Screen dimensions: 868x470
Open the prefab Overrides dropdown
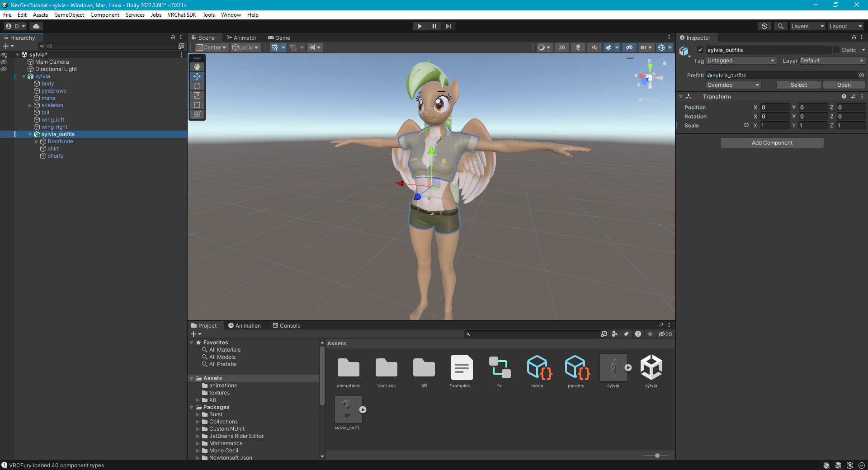click(733, 85)
